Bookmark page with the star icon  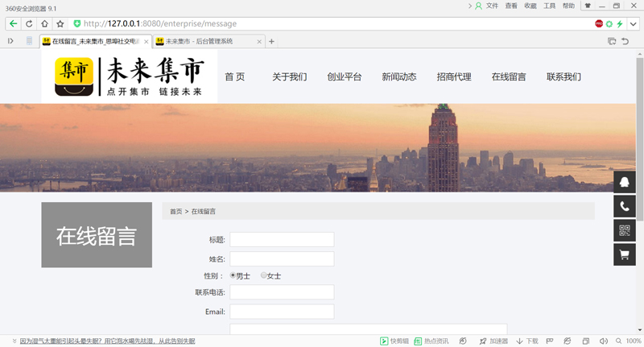60,23
